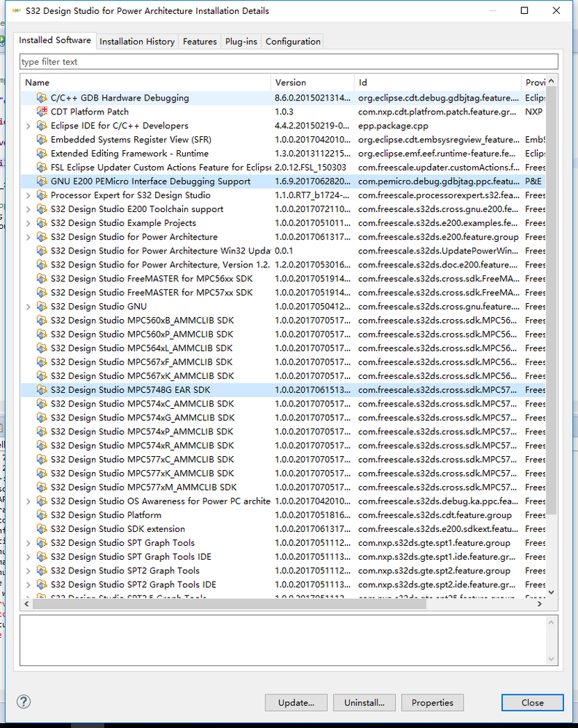Click the software list vertical scrollbar thumb
The height and width of the screenshot is (728, 578).
(551, 302)
